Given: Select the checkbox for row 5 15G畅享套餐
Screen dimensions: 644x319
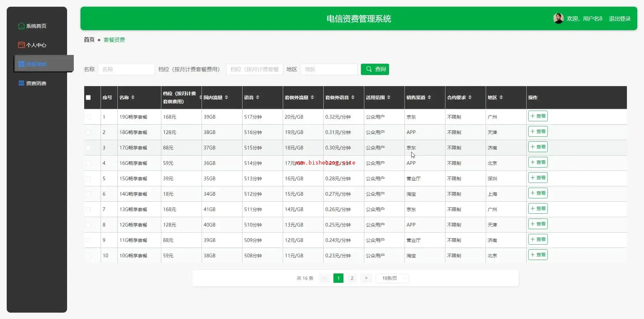Looking at the screenshot, I should 88,179.
